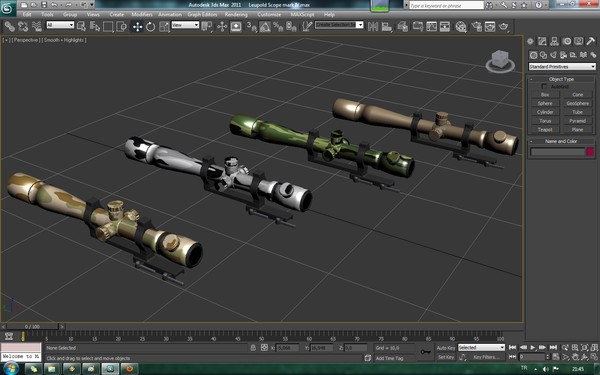Viewport: 600px width, 375px height.
Task: Open the Rendering menu
Action: click(x=236, y=15)
